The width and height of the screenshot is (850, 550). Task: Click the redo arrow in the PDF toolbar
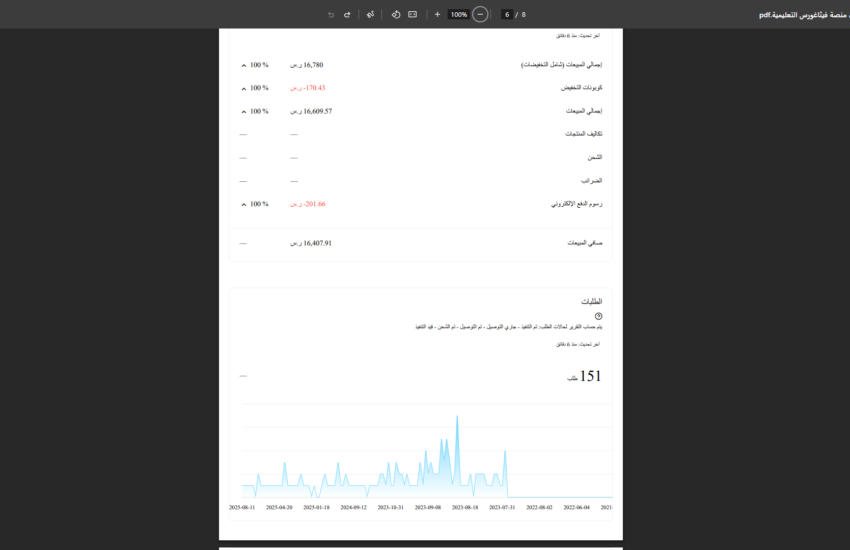coord(347,15)
